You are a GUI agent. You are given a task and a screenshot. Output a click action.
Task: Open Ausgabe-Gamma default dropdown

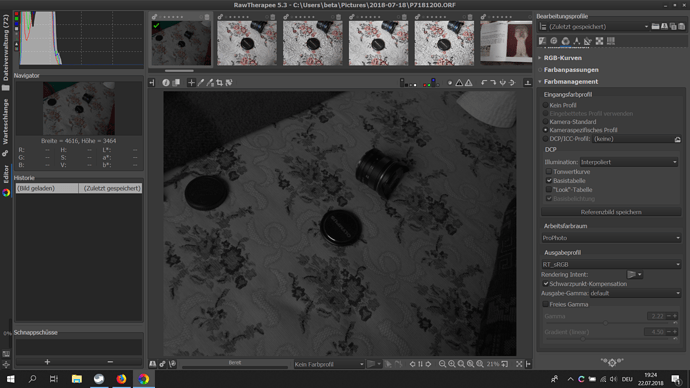click(635, 293)
